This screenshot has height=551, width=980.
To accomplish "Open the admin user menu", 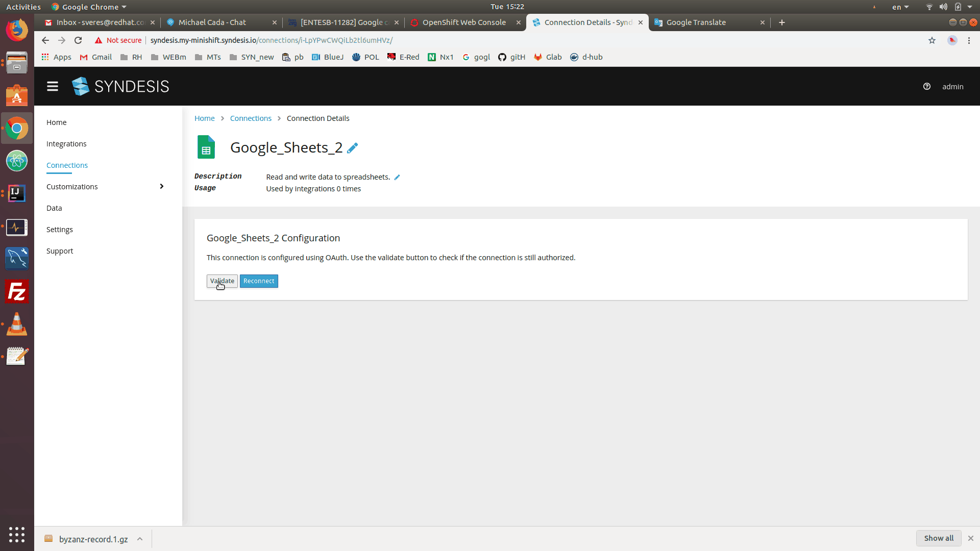I will coord(952,86).
